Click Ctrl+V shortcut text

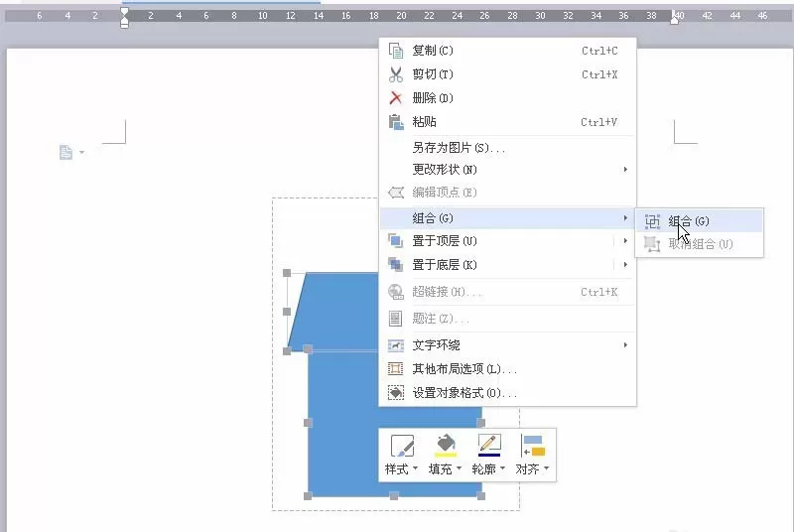(599, 122)
